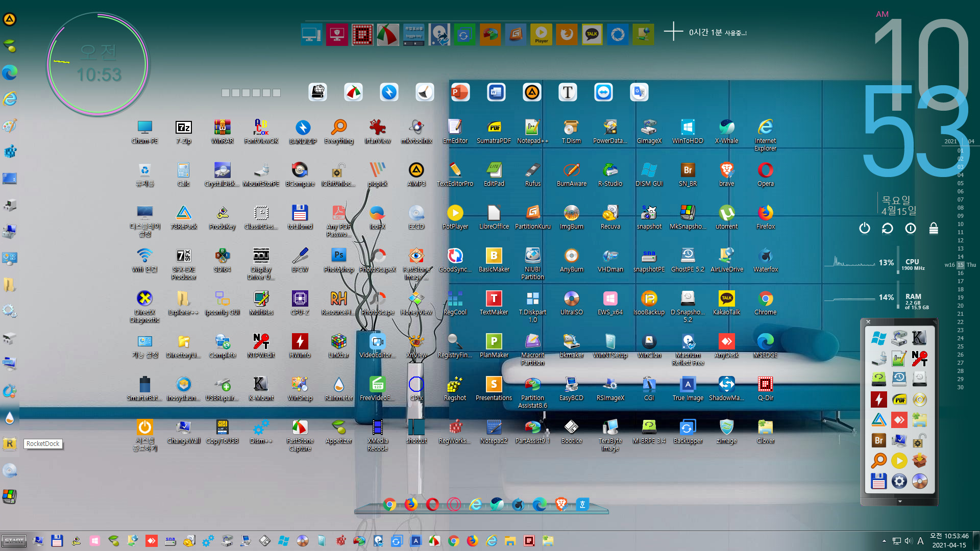Show hidden tray icons arrow
Image resolution: width=980 pixels, height=551 pixels.
[884, 541]
